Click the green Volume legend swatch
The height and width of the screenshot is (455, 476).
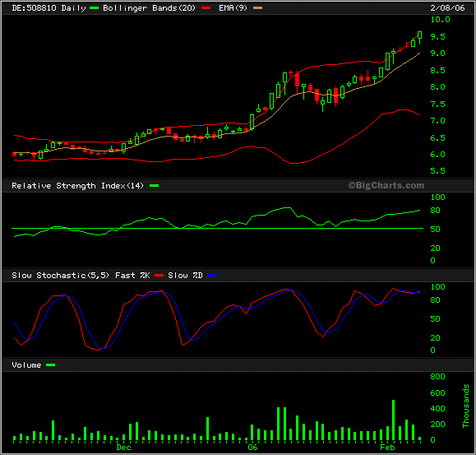[50, 364]
